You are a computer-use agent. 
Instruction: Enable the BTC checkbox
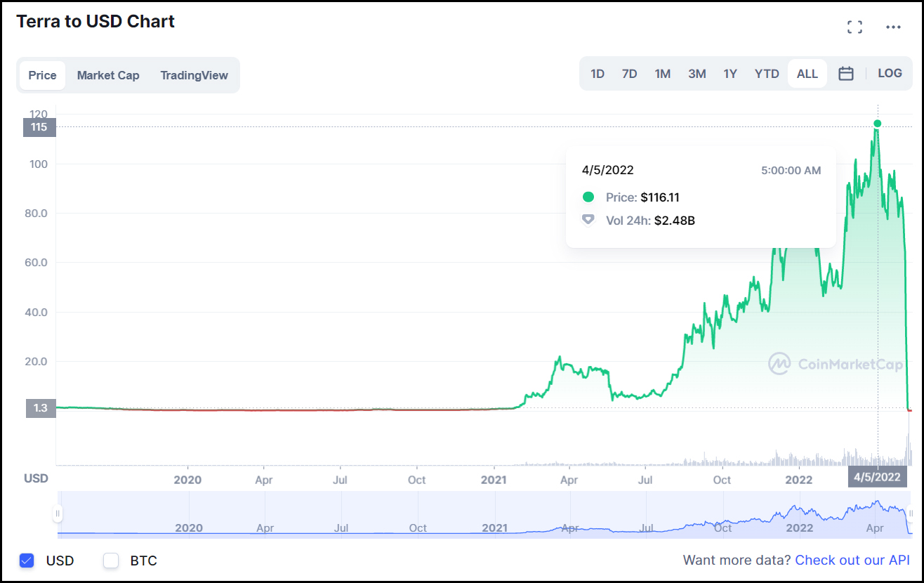[x=110, y=561]
